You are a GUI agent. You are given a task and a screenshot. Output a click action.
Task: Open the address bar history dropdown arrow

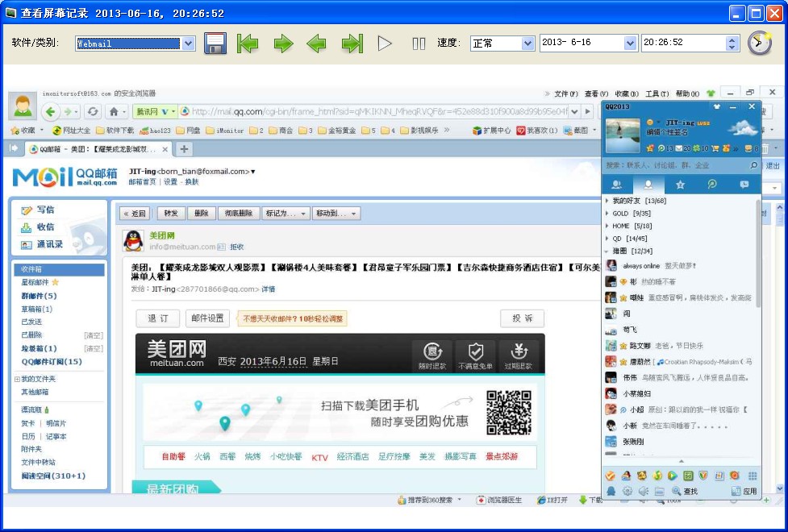click(x=574, y=111)
